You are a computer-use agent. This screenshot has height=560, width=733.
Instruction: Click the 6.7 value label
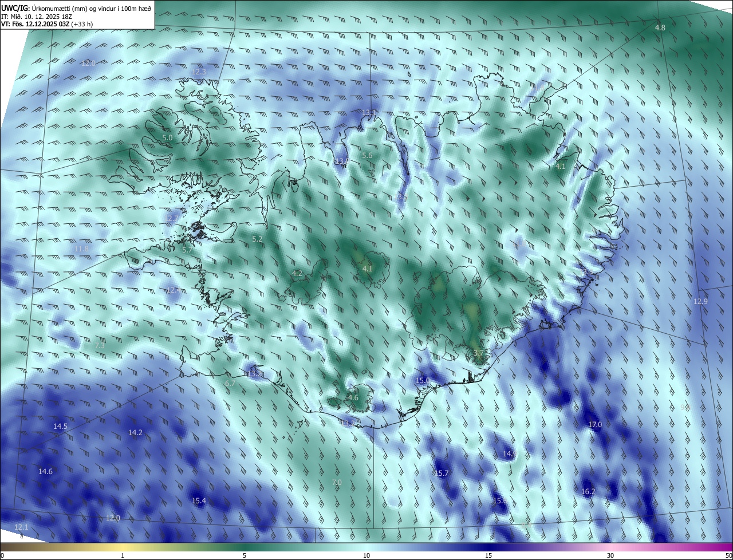230,383
